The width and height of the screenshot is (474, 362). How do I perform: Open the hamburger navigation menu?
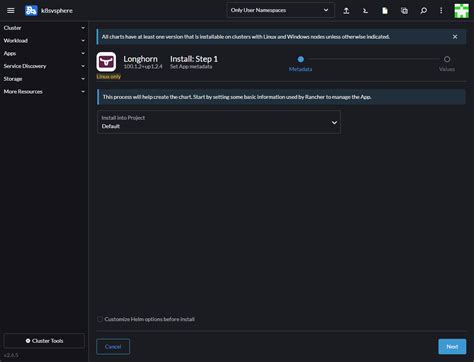pyautogui.click(x=11, y=11)
